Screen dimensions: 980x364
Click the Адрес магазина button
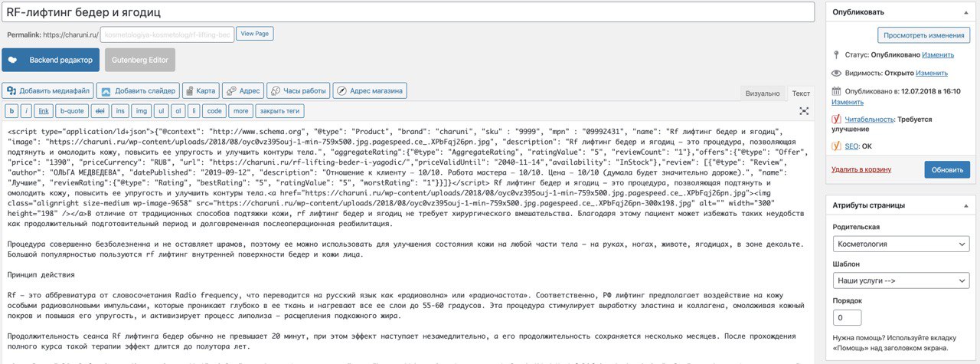pyautogui.click(x=369, y=90)
